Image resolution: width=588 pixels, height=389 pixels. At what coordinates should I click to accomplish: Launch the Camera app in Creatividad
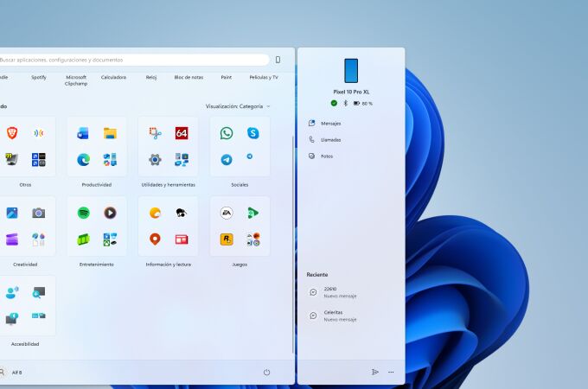[x=39, y=213]
